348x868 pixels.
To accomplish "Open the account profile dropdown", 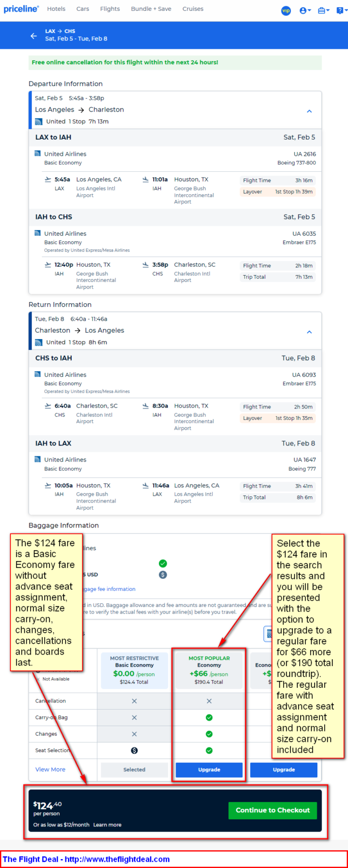I will point(305,10).
